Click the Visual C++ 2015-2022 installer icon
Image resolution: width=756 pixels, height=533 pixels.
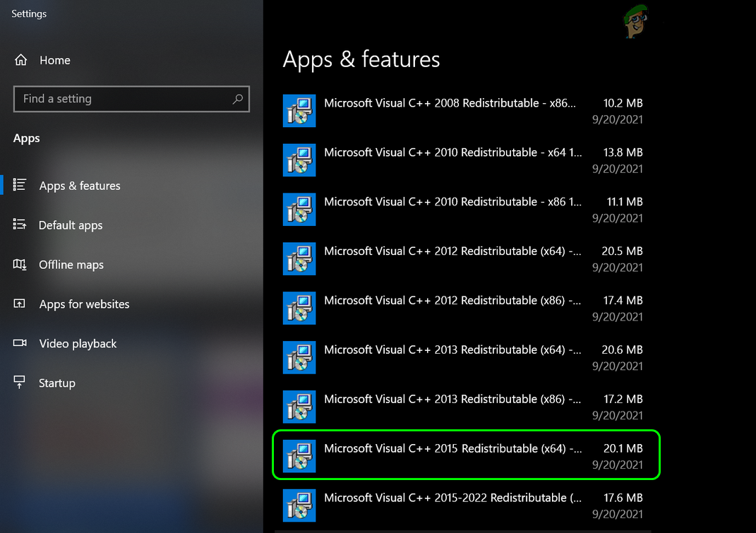click(299, 505)
